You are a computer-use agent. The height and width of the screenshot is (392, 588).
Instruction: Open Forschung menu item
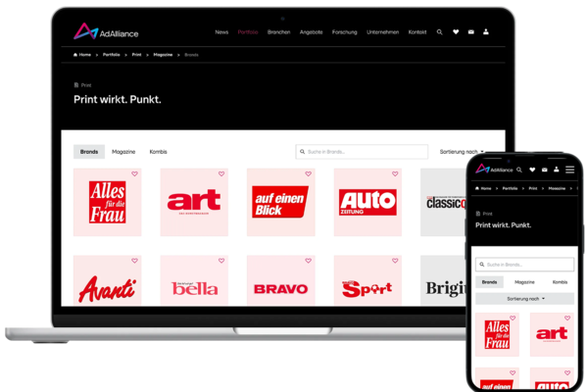345,32
